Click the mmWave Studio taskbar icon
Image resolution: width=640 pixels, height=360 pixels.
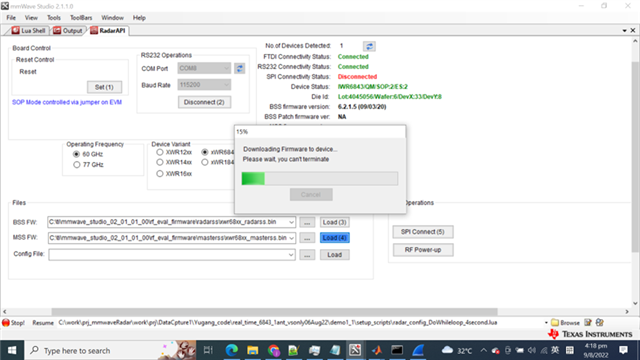(355, 350)
